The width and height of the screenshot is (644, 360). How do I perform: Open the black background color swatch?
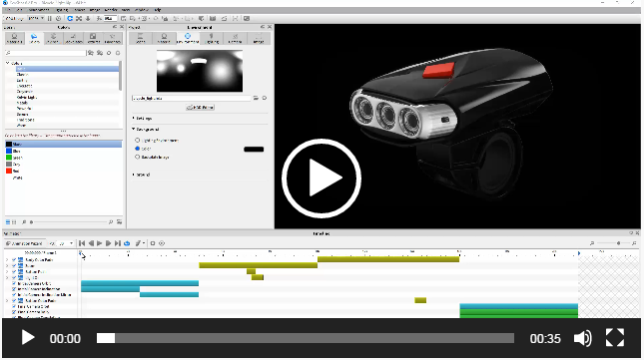[x=254, y=150]
